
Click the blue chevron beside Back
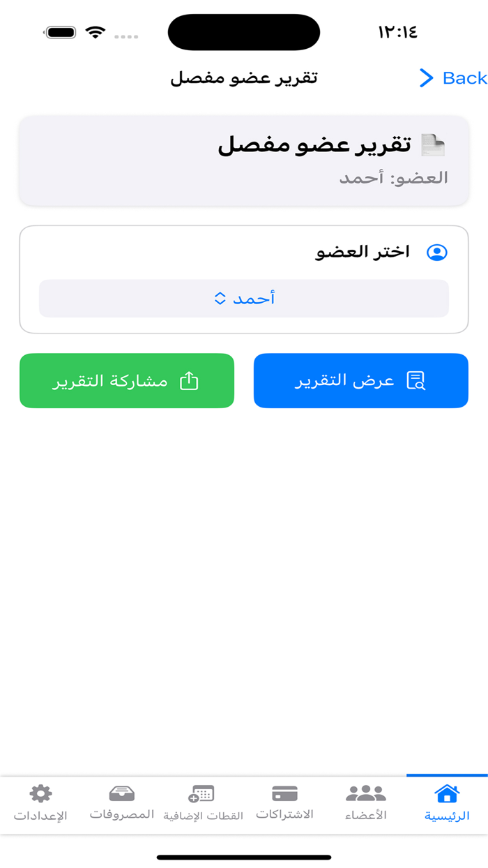pyautogui.click(x=426, y=78)
